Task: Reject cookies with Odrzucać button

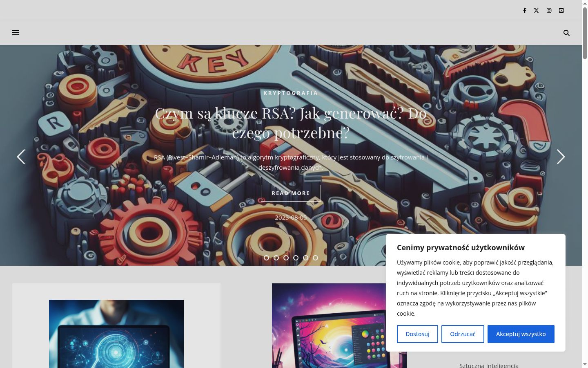Action: click(463, 334)
